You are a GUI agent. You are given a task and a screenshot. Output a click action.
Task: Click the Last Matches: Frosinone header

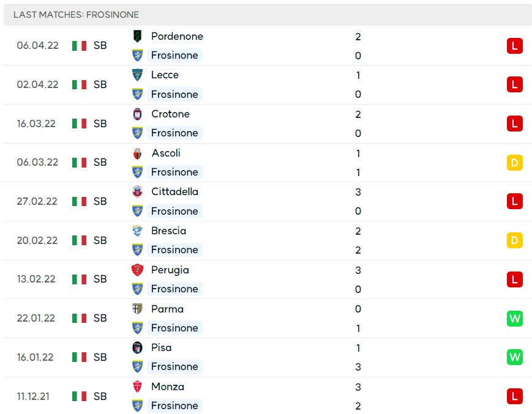[x=76, y=15]
